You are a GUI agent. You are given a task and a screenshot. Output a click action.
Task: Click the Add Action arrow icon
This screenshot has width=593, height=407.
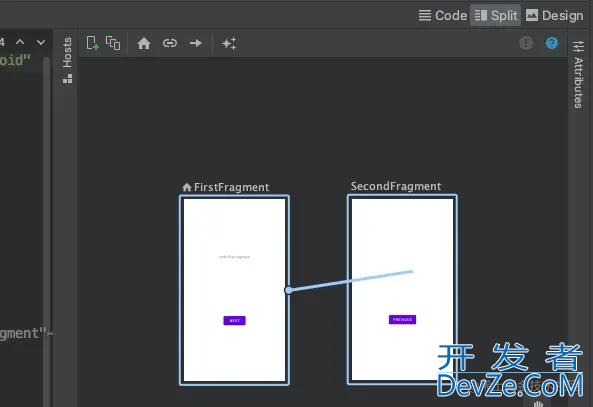tap(196, 43)
